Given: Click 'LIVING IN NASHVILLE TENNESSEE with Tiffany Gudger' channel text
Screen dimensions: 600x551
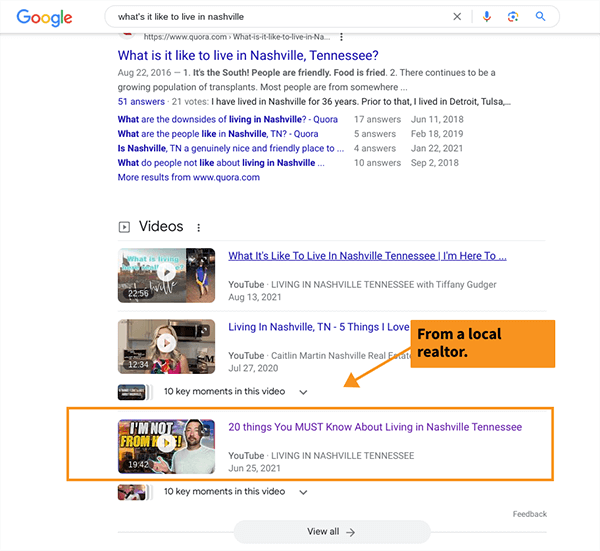Looking at the screenshot, I should pyautogui.click(x=384, y=285).
